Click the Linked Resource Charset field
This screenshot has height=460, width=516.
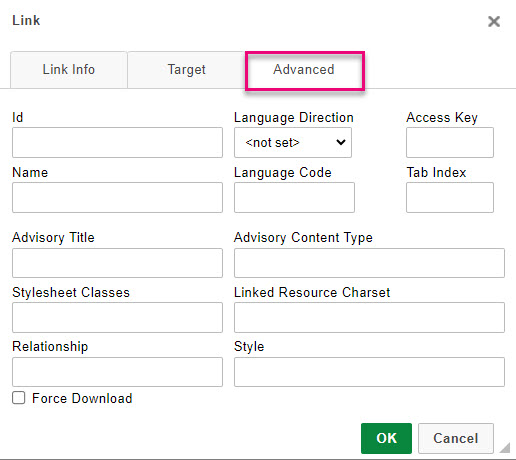pyautogui.click(x=369, y=317)
